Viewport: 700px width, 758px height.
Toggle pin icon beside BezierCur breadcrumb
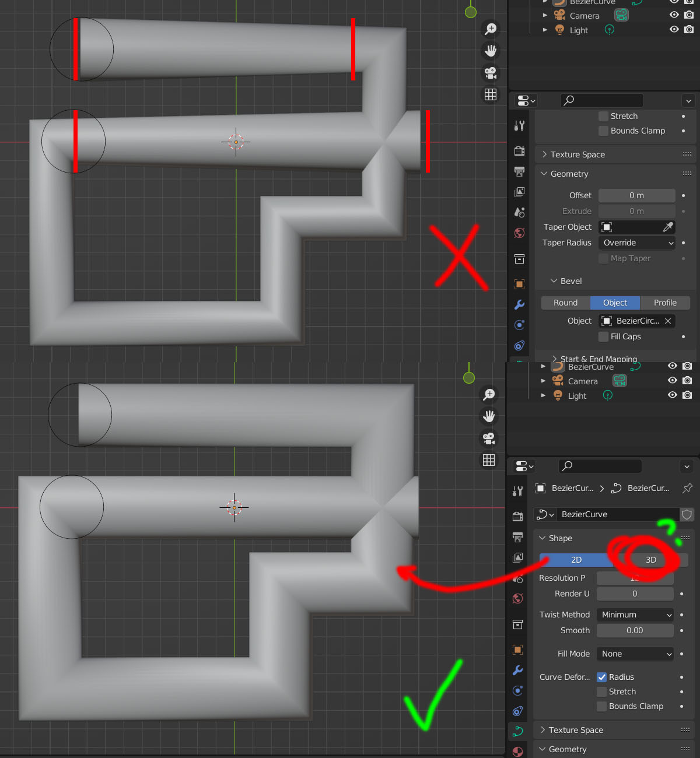coord(688,488)
